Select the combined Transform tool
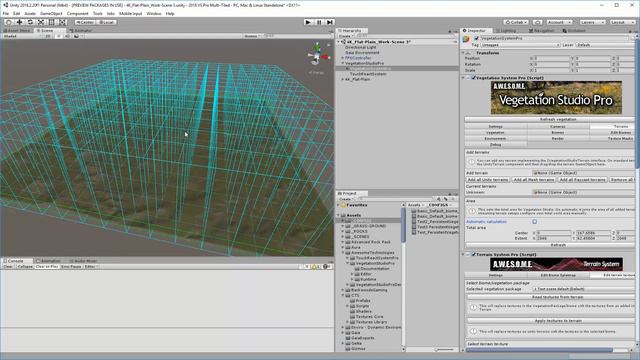Image resolution: width=640 pixels, height=360 pixels. [62, 22]
